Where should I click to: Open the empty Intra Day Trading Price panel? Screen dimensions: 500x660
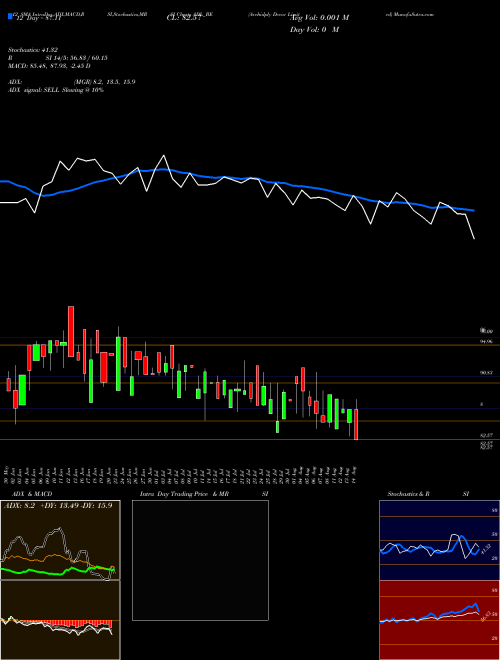click(x=200, y=560)
